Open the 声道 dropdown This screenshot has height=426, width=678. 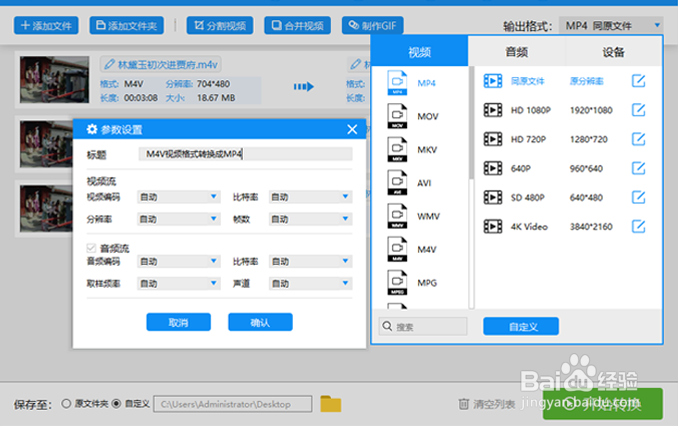(x=310, y=283)
